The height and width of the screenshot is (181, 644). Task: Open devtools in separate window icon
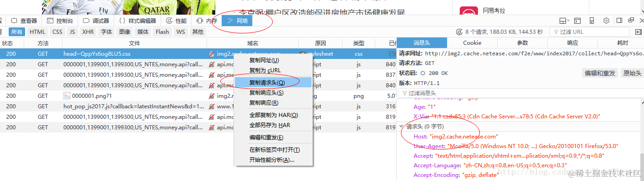coord(631,20)
